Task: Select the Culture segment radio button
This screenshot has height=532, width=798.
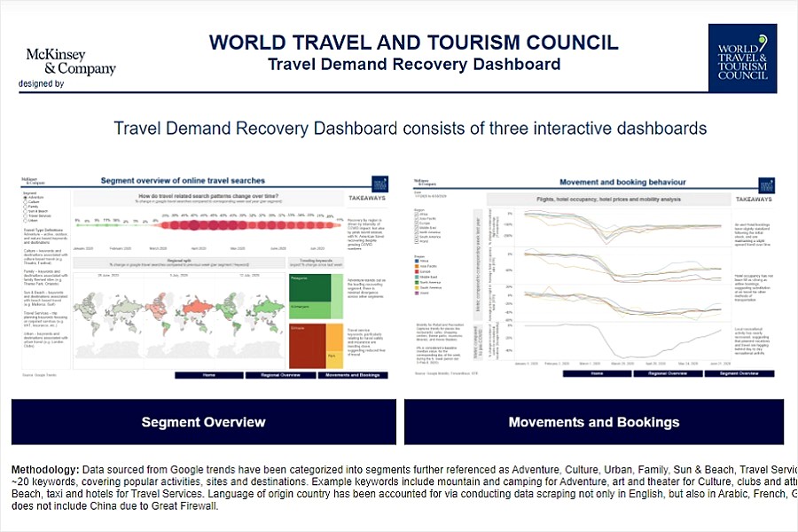Action: 26,202
